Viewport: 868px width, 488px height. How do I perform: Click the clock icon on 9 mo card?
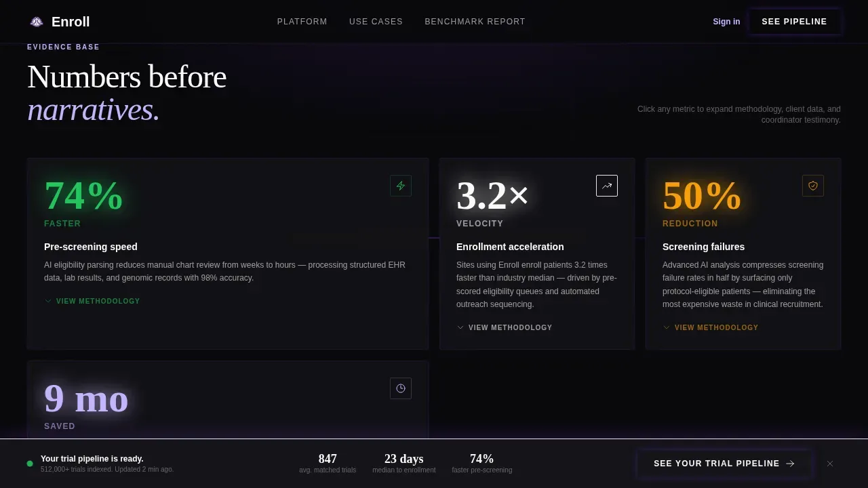401,388
